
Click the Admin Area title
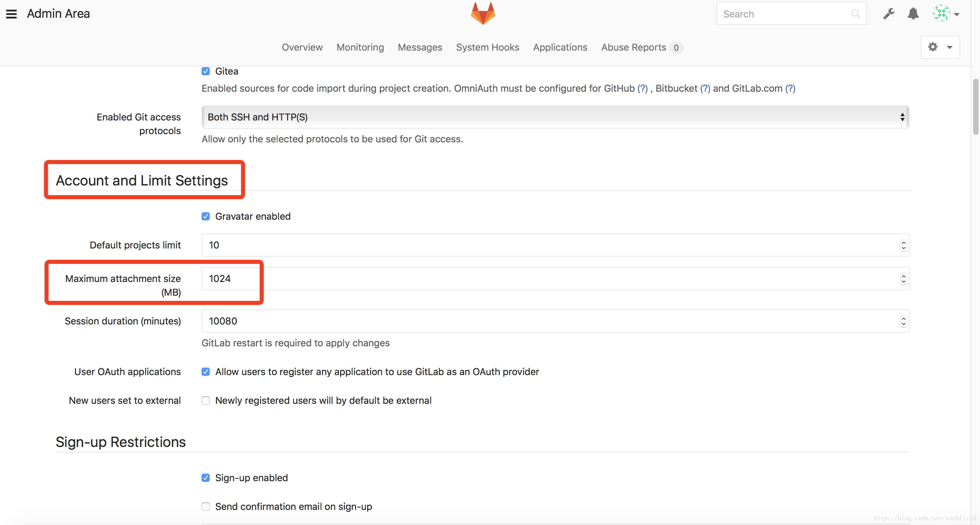[x=58, y=14]
